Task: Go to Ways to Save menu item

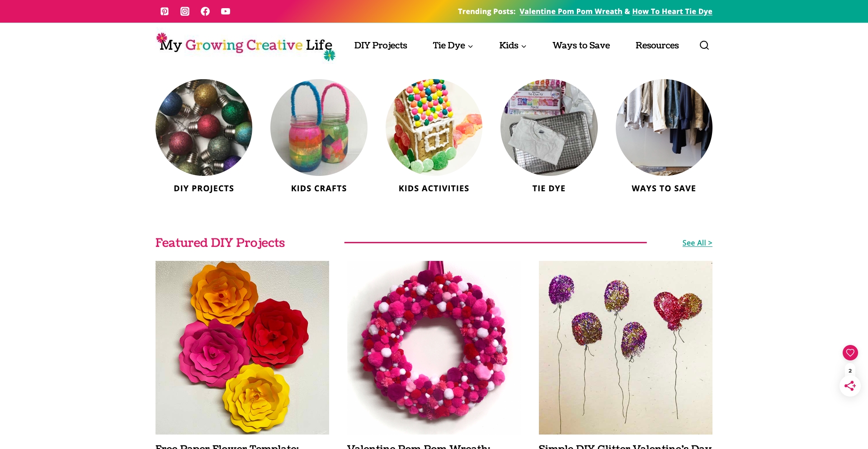Action: 581,45
